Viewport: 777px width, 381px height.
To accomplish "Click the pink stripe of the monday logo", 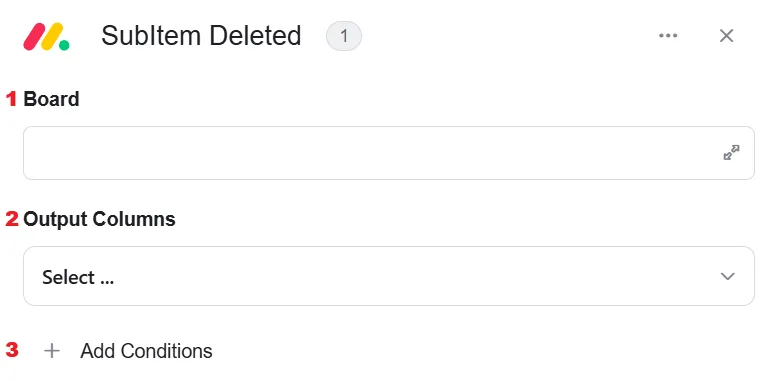I will click(x=32, y=36).
